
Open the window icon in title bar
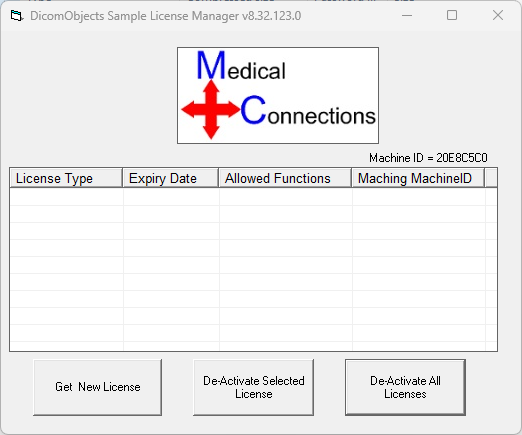pyautogui.click(x=16, y=16)
